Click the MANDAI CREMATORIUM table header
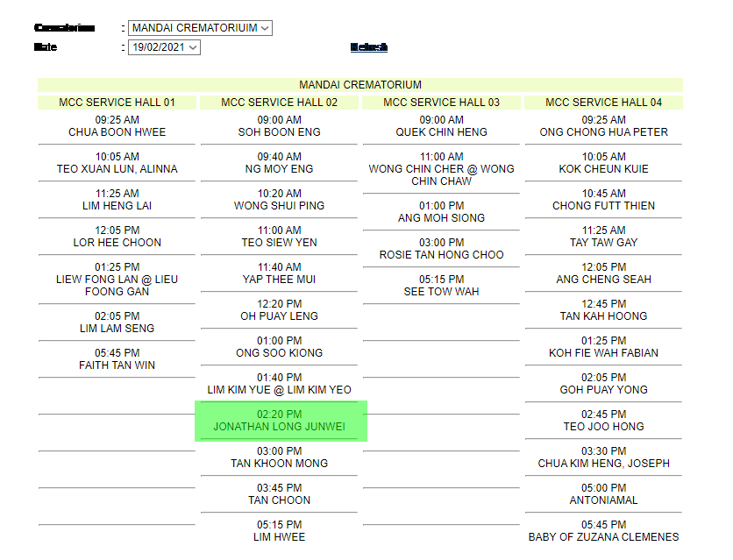Screen dimensions: 733x560 click(x=360, y=84)
